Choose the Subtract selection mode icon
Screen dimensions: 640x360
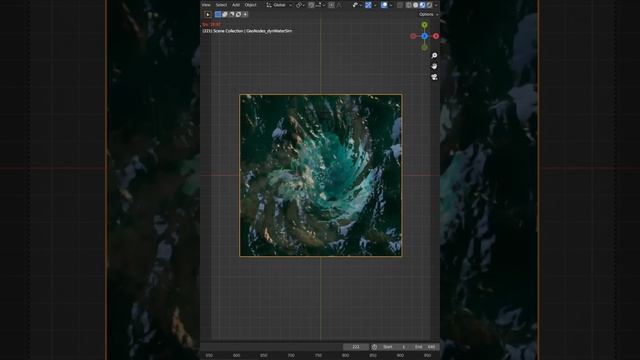click(231, 14)
